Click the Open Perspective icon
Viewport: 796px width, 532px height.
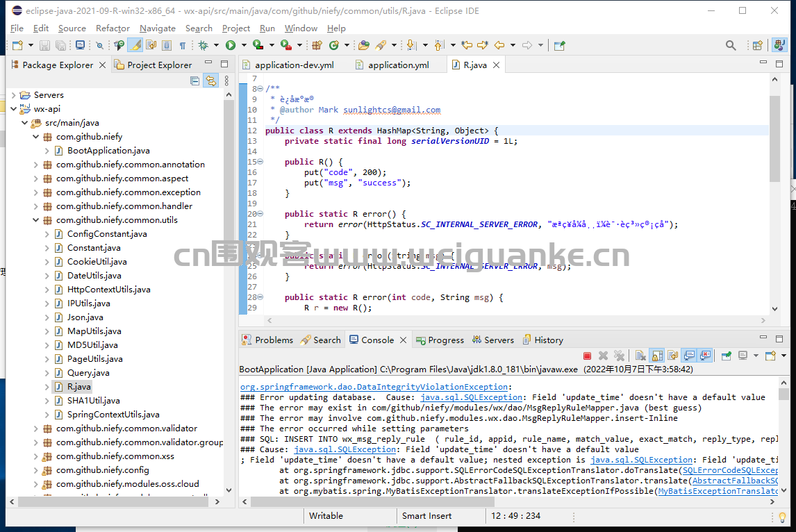click(757, 46)
